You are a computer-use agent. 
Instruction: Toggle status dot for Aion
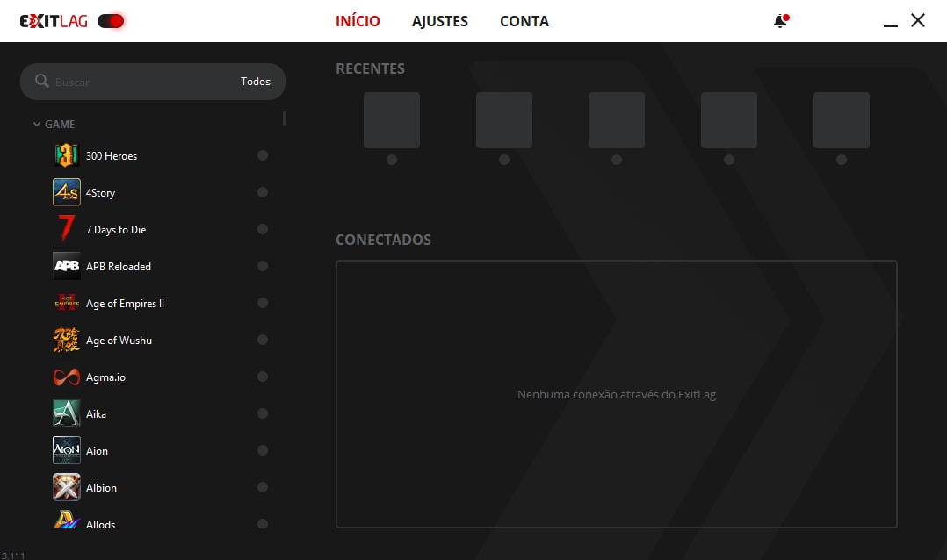(262, 450)
